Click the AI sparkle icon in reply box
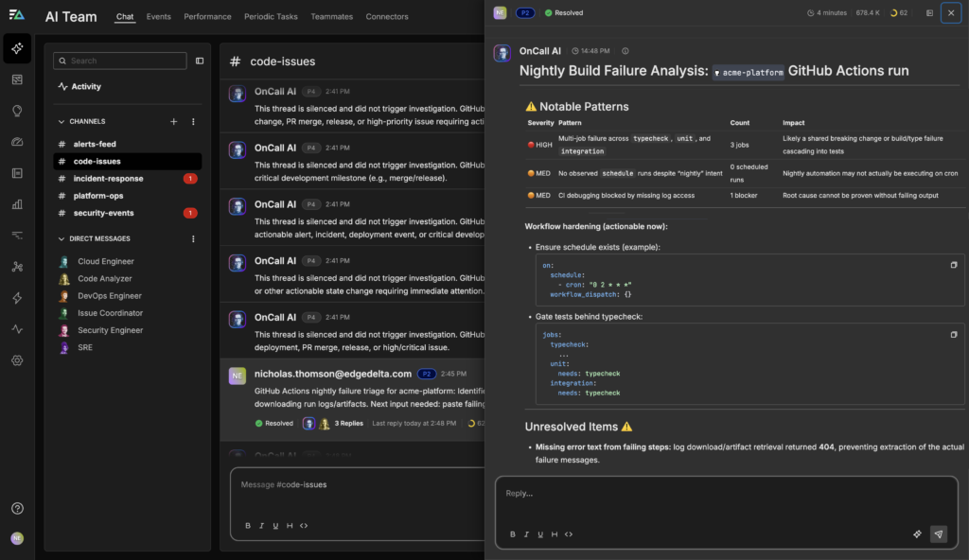This screenshot has height=560, width=969. pos(917,534)
